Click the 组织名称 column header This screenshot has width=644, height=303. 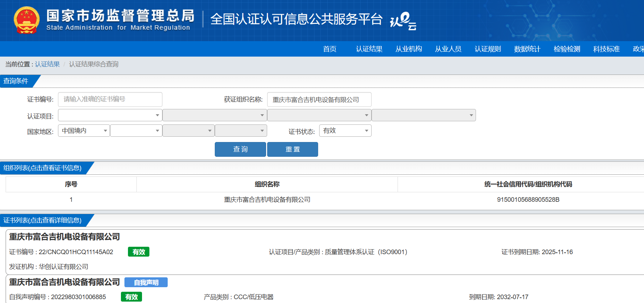coord(267,184)
